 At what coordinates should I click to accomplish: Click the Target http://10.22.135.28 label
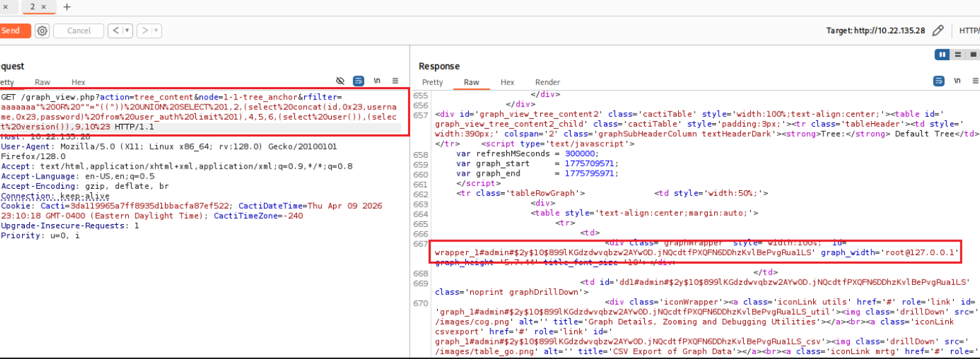(x=875, y=30)
